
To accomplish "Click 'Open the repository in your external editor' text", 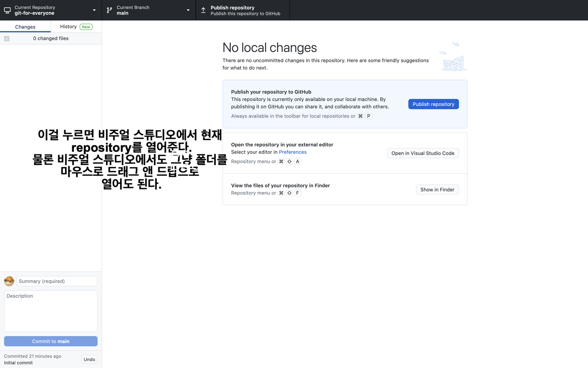I will click(282, 145).
